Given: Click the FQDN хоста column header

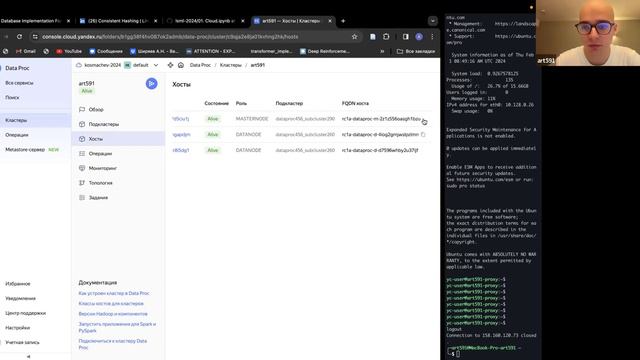Looking at the screenshot, I should point(355,103).
